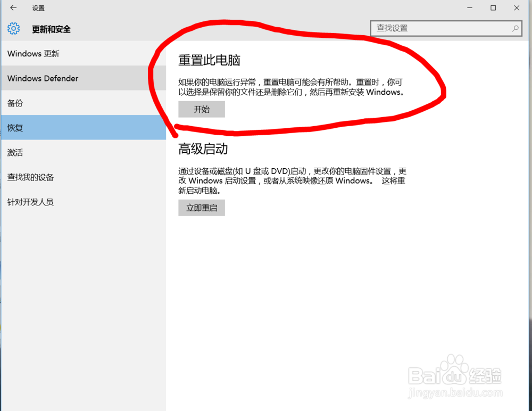
Task: Open the Windows 更新 section
Action: pyautogui.click(x=84, y=53)
